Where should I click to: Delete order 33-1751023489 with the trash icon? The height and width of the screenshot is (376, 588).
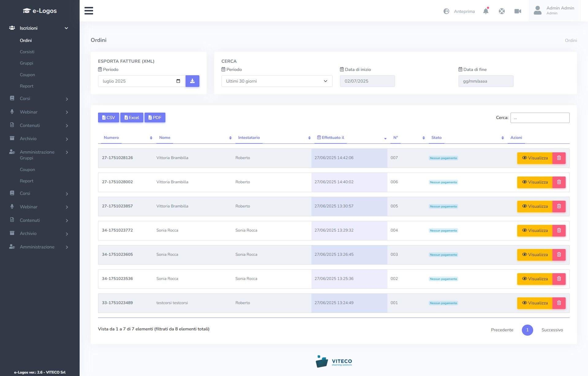pyautogui.click(x=559, y=303)
